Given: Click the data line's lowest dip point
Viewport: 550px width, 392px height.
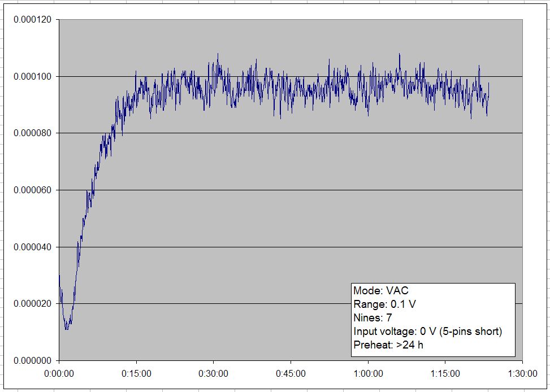Looking at the screenshot, I should [67, 328].
